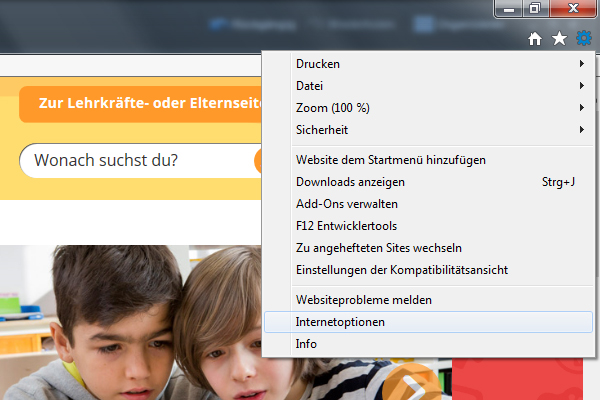Close the browser window
Image resolution: width=600 pixels, height=400 pixels.
click(x=574, y=9)
